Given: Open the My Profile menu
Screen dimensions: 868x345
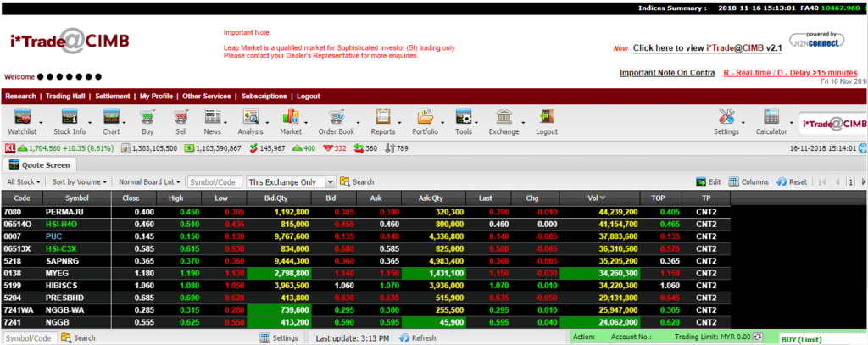Looking at the screenshot, I should click(x=156, y=97).
